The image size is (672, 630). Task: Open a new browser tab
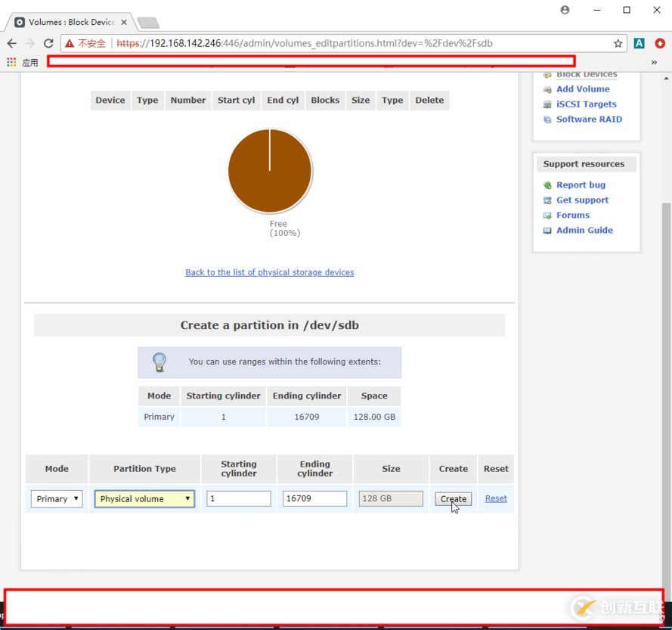pyautogui.click(x=148, y=23)
